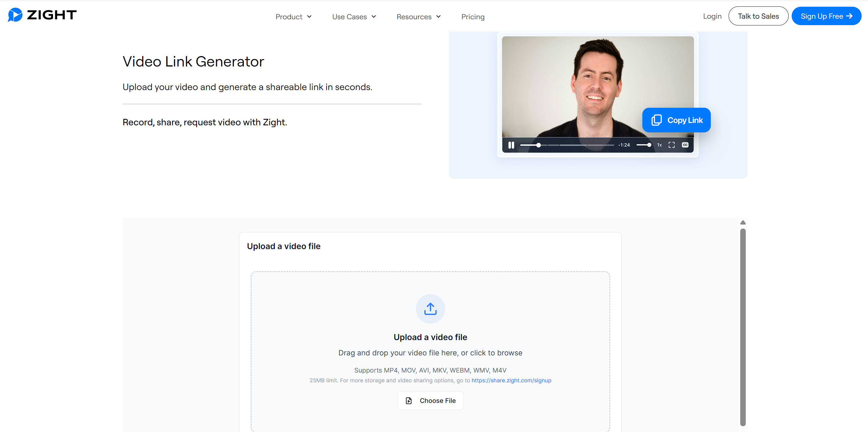This screenshot has height=432, width=868.
Task: Expand the Resources menu chevron
Action: (438, 17)
